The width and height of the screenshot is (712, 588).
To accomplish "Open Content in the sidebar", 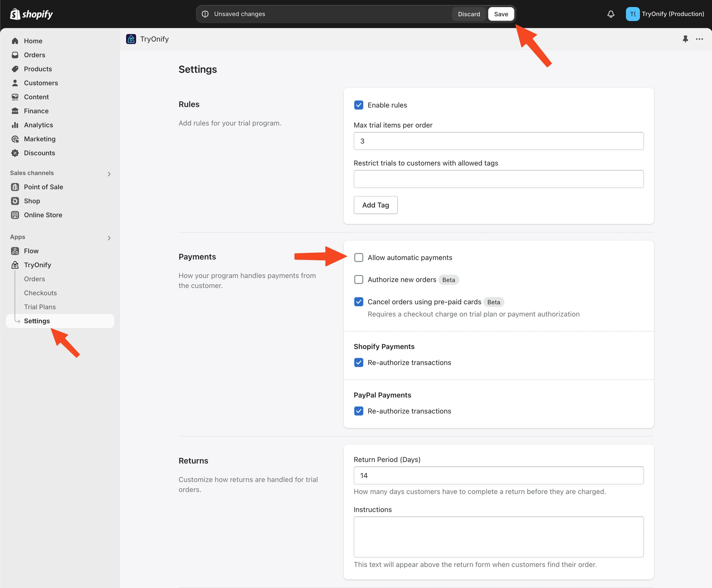I will tap(60, 97).
